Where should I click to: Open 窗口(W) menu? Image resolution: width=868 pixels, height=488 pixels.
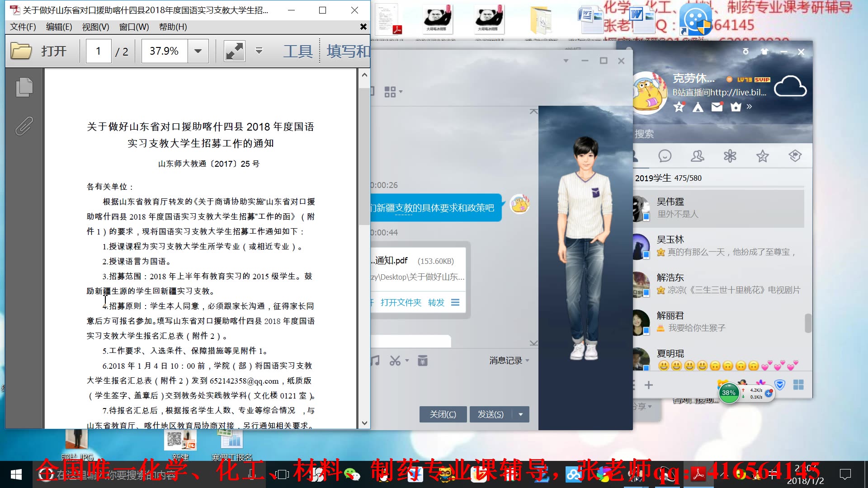point(134,27)
